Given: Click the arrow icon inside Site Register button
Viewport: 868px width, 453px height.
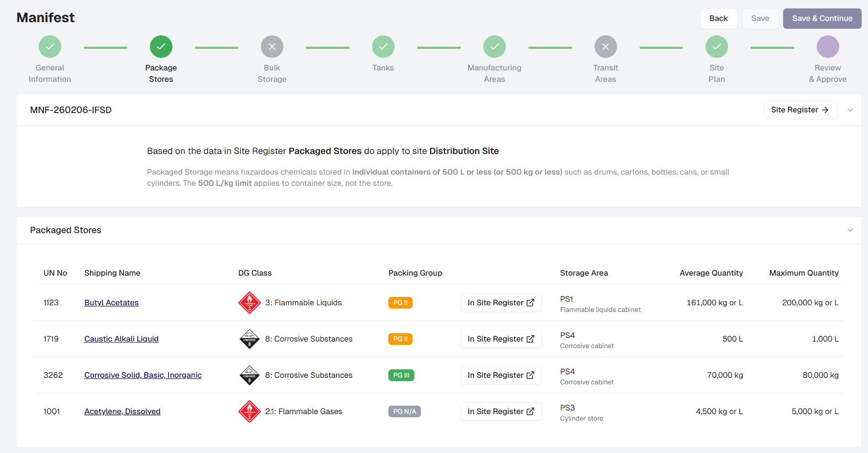Looking at the screenshot, I should 826,110.
